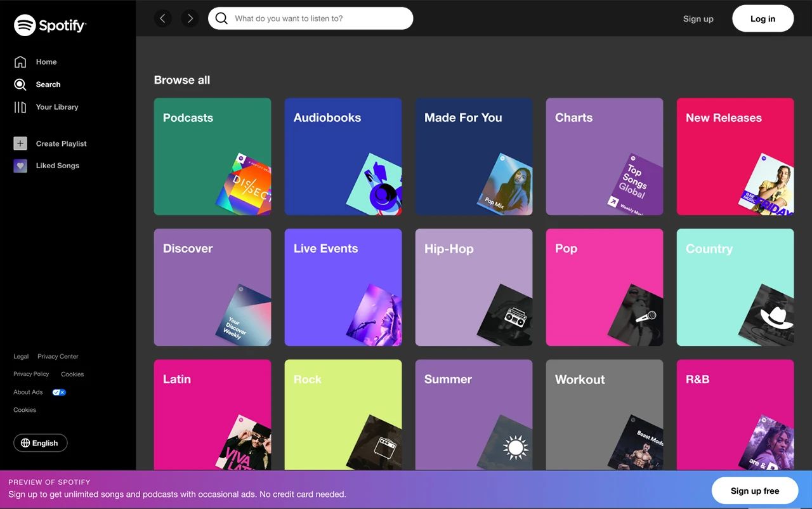
Task: Select the Search magnifier icon in sidebar
Action: coord(20,84)
